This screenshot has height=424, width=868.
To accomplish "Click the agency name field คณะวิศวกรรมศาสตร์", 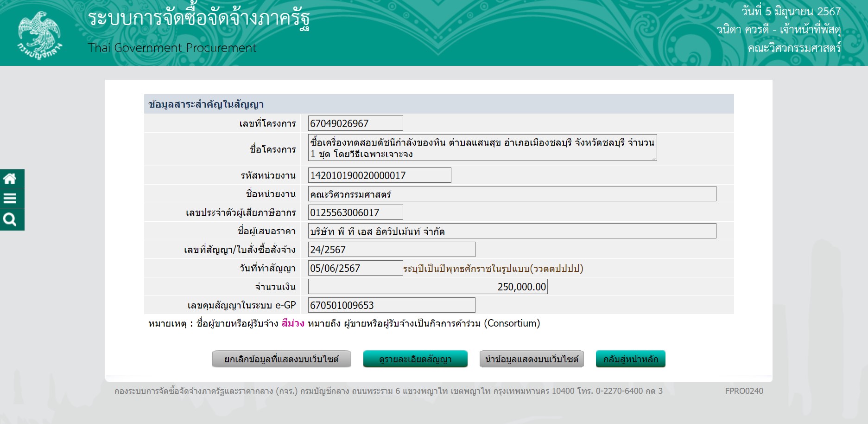I will (x=512, y=194).
